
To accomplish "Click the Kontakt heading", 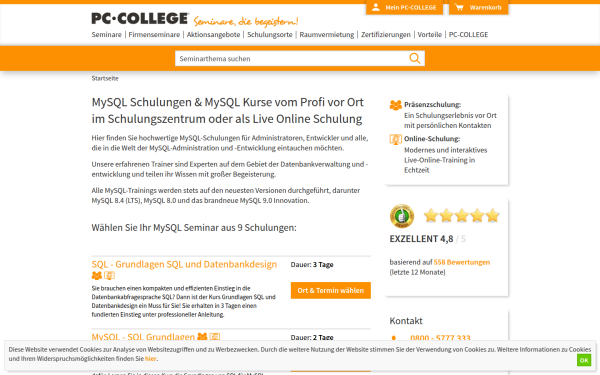I will (406, 321).
